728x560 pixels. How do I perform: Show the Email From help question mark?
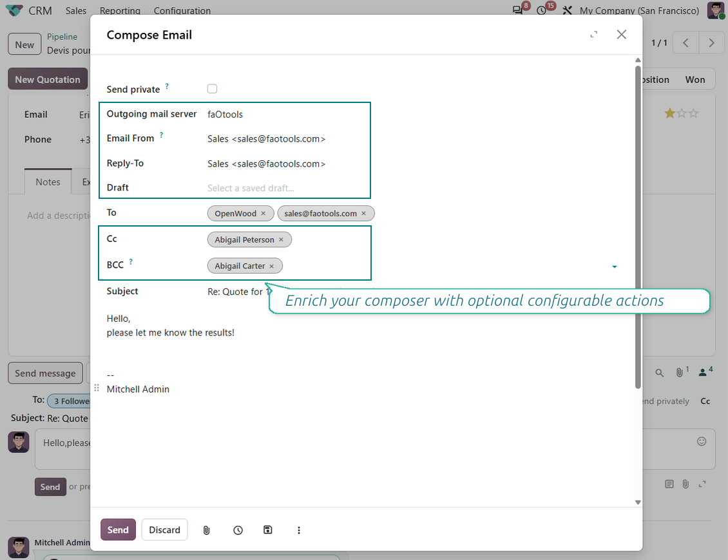(161, 135)
